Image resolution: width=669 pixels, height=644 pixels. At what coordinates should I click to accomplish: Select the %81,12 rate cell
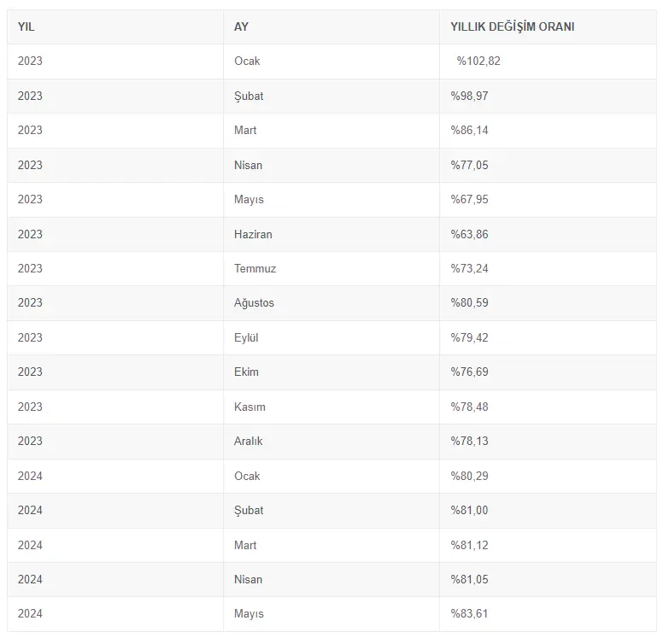click(x=548, y=545)
